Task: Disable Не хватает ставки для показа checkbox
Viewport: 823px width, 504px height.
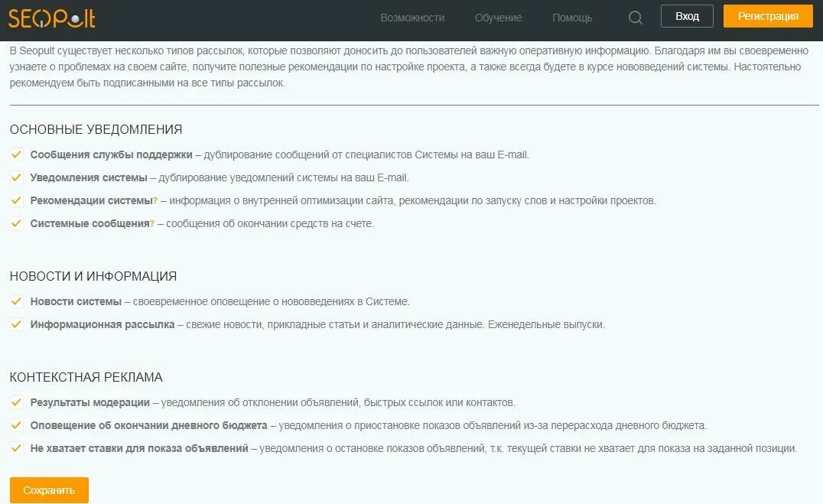Action: click(x=16, y=448)
